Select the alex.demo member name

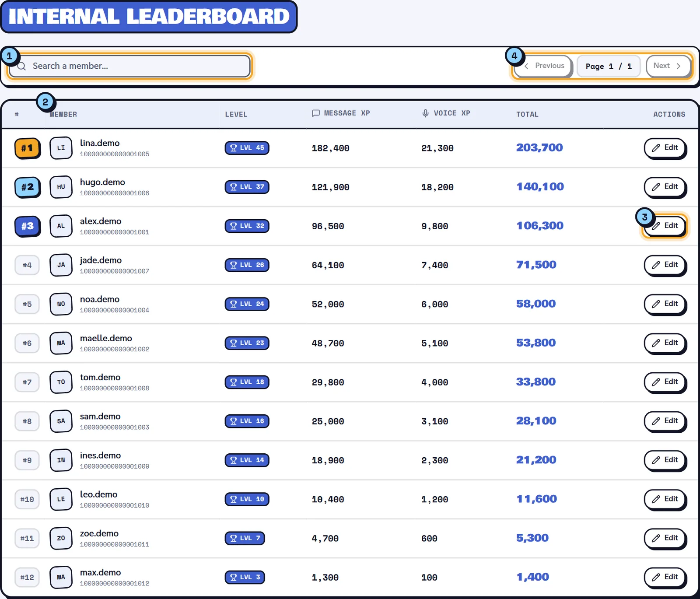pyautogui.click(x=101, y=221)
